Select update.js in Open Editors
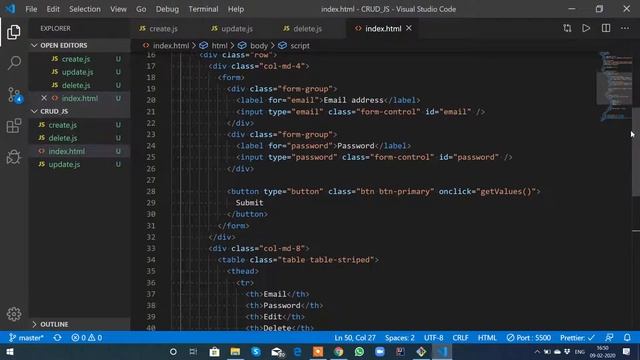The image size is (640, 360). pos(79,72)
